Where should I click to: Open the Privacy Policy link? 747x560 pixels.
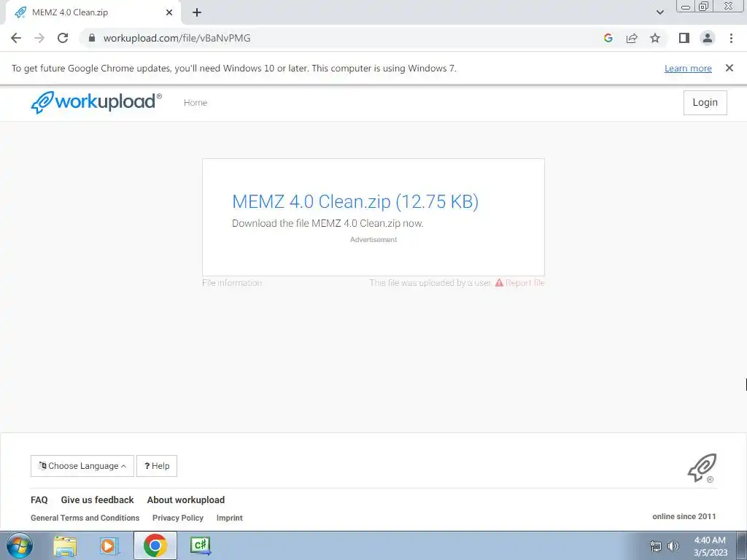coord(178,518)
